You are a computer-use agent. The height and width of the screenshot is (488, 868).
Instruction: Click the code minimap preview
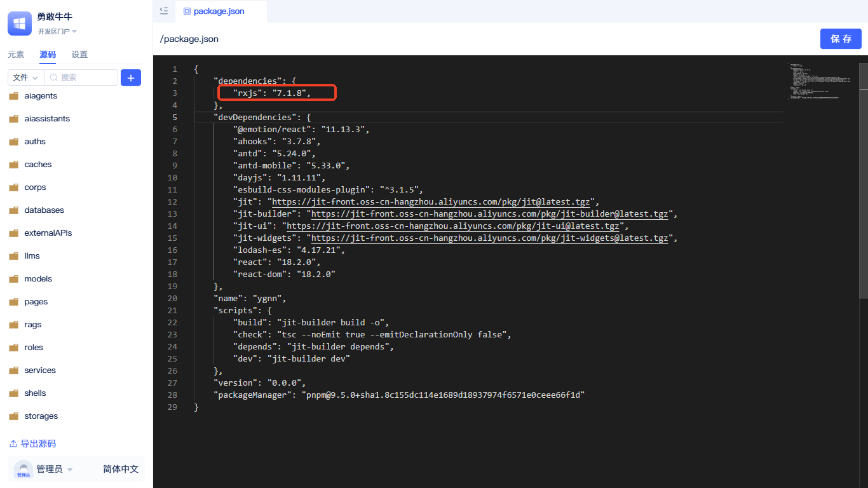point(820,81)
